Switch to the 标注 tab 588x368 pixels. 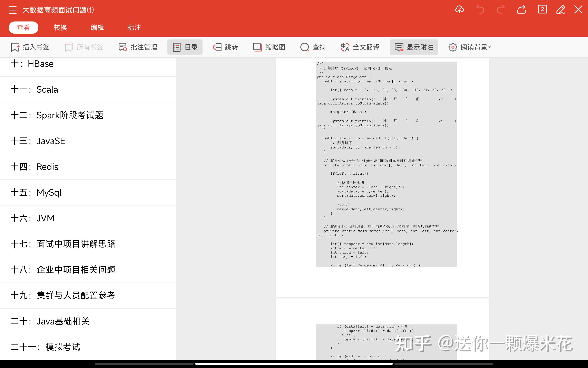coord(134,28)
